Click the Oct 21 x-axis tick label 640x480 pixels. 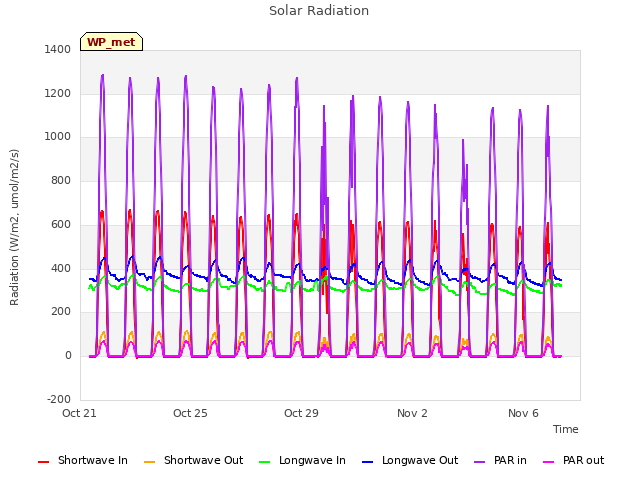pyautogui.click(x=79, y=413)
